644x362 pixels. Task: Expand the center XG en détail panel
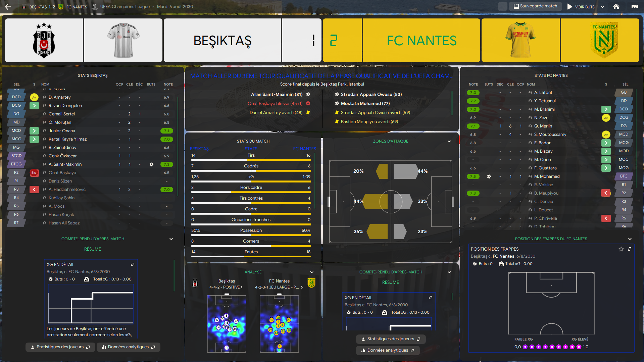(x=431, y=298)
